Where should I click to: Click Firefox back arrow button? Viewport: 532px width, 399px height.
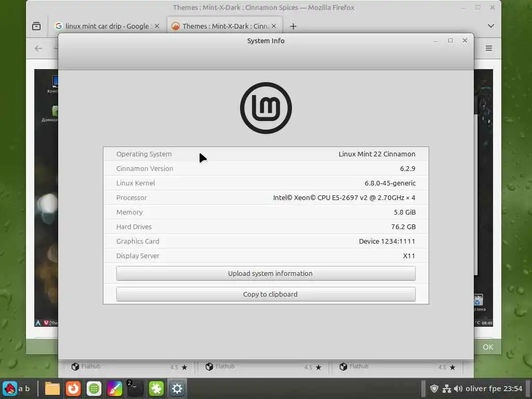pyautogui.click(x=38, y=48)
